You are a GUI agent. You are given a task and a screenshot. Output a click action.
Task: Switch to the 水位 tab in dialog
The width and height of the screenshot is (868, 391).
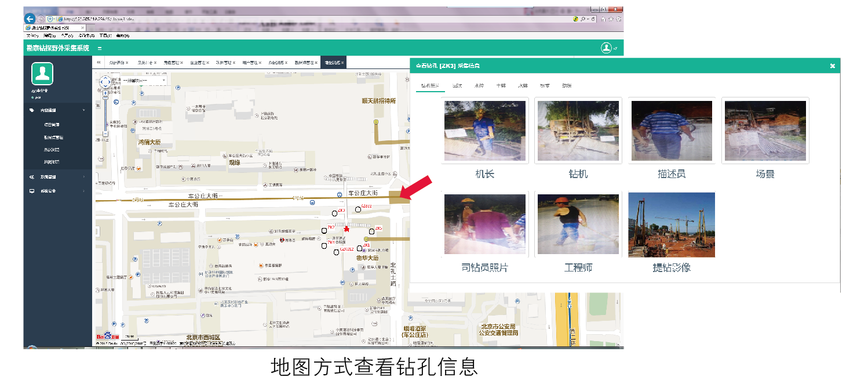pos(479,85)
